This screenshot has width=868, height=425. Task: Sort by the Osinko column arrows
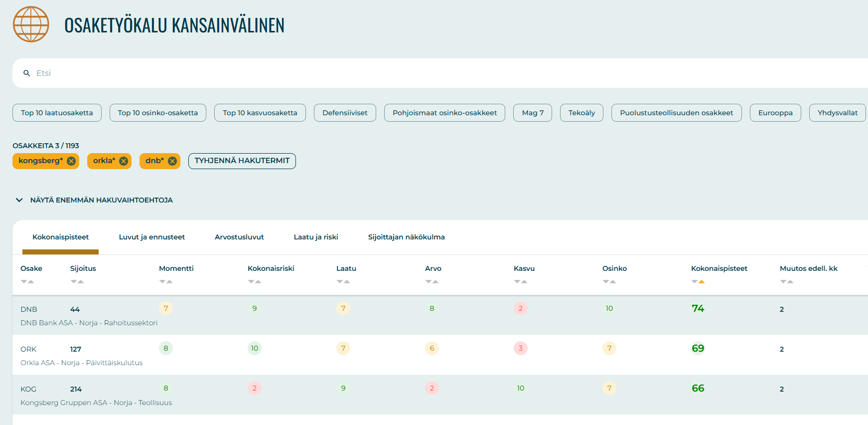click(x=609, y=282)
